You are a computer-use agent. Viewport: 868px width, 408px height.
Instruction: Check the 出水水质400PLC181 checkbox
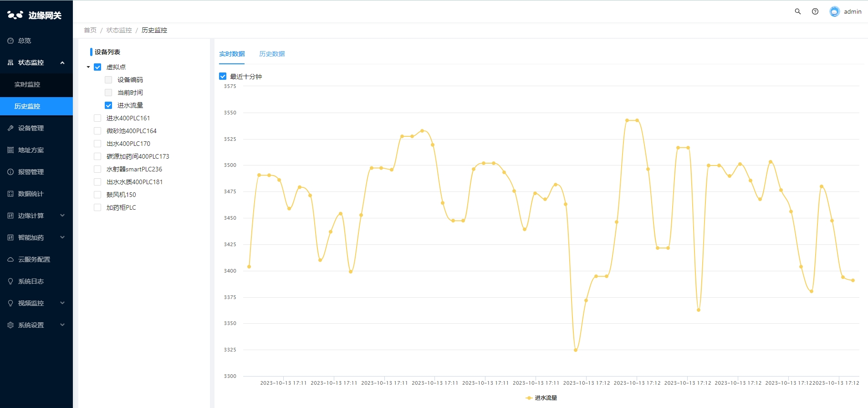(x=97, y=182)
